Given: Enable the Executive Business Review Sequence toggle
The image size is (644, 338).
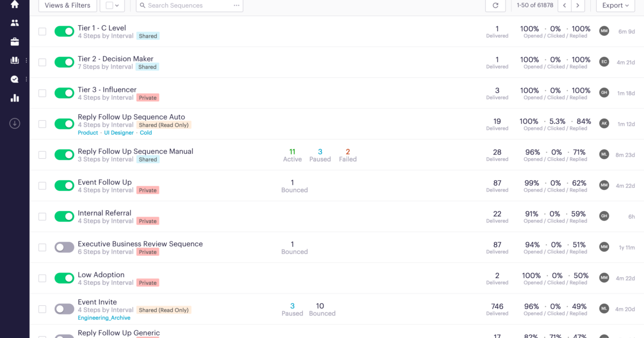Looking at the screenshot, I should coord(64,247).
